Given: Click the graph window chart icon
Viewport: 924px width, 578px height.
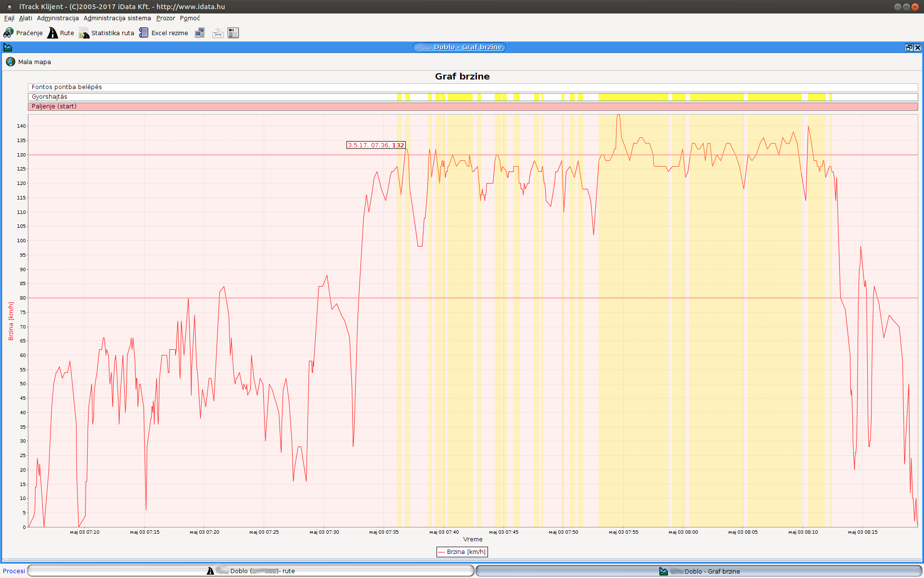Looking at the screenshot, I should pyautogui.click(x=8, y=47).
